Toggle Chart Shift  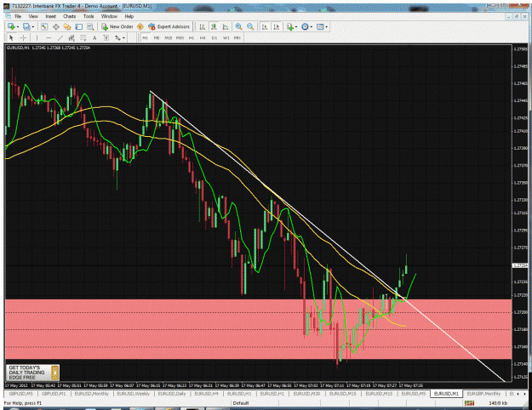[277, 26]
